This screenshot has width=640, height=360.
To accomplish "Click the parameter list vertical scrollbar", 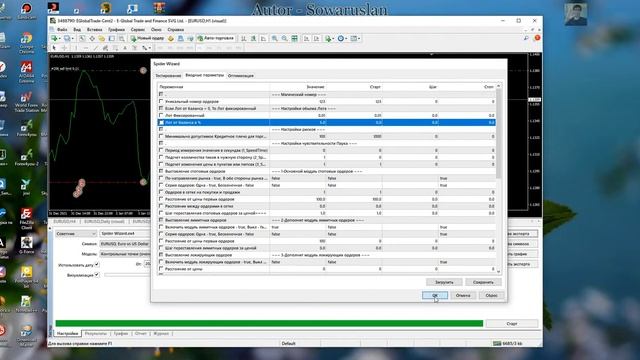I will [498, 133].
